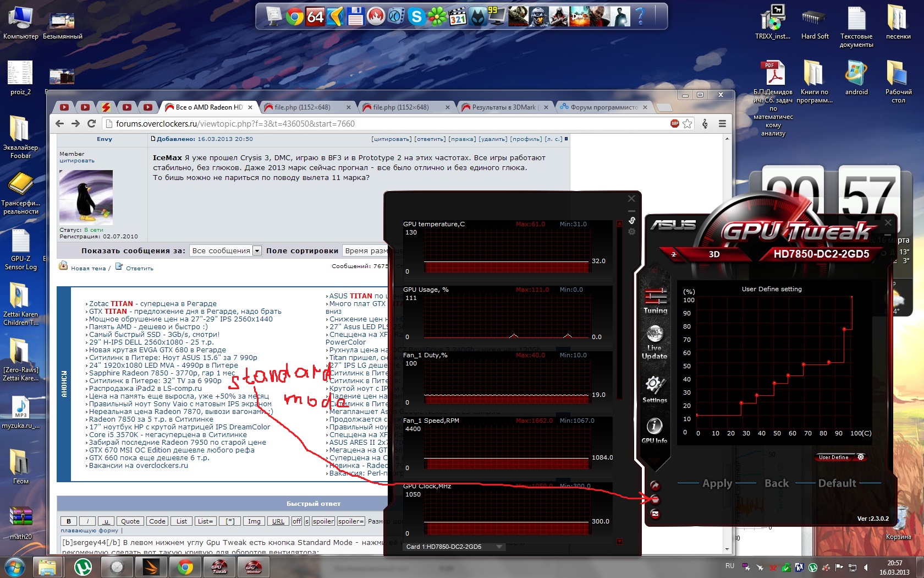This screenshot has height=578, width=924.
Task: Open Media Player Classic 321 dock icon
Action: [x=458, y=17]
